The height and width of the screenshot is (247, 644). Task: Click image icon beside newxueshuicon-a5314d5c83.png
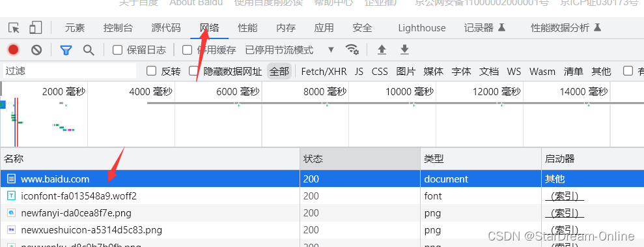tap(12, 230)
